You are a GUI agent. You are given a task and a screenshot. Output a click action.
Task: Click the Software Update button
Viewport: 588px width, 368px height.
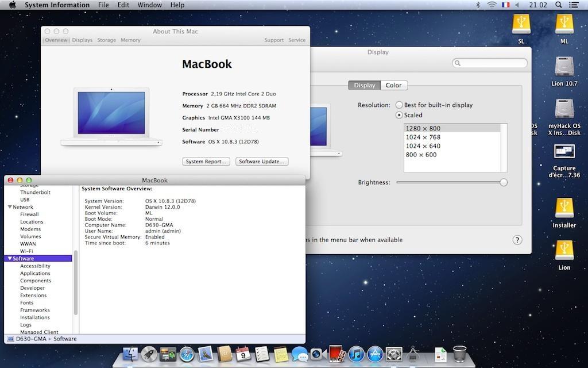click(262, 162)
